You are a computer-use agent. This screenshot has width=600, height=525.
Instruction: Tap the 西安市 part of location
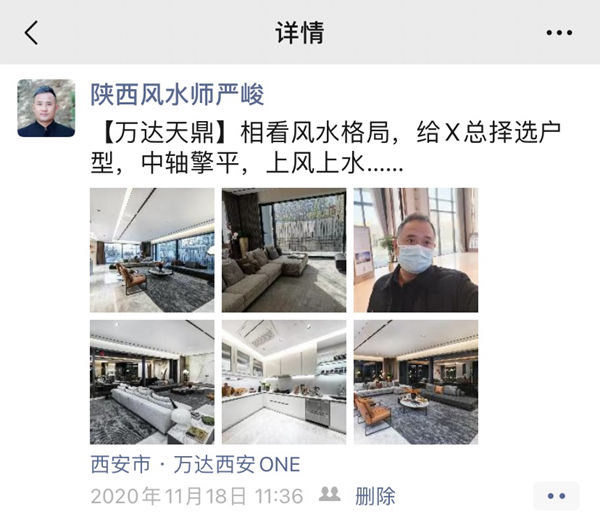[120, 465]
